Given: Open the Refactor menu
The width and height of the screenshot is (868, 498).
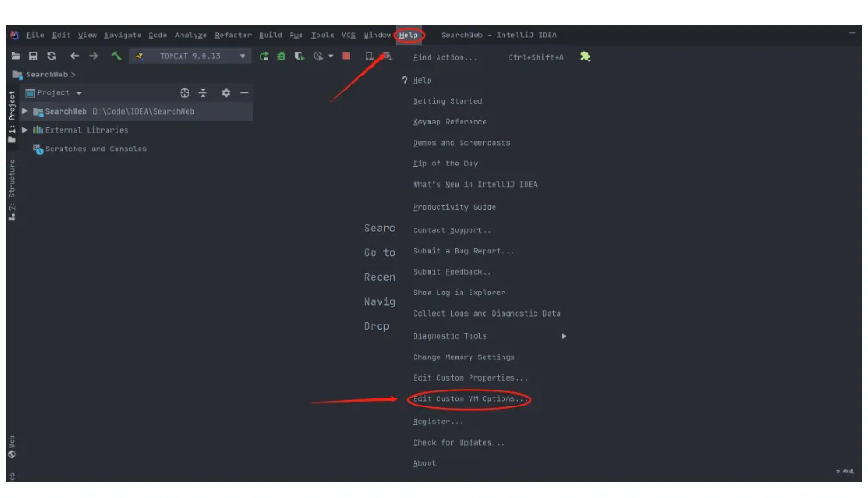Looking at the screenshot, I should 232,35.
